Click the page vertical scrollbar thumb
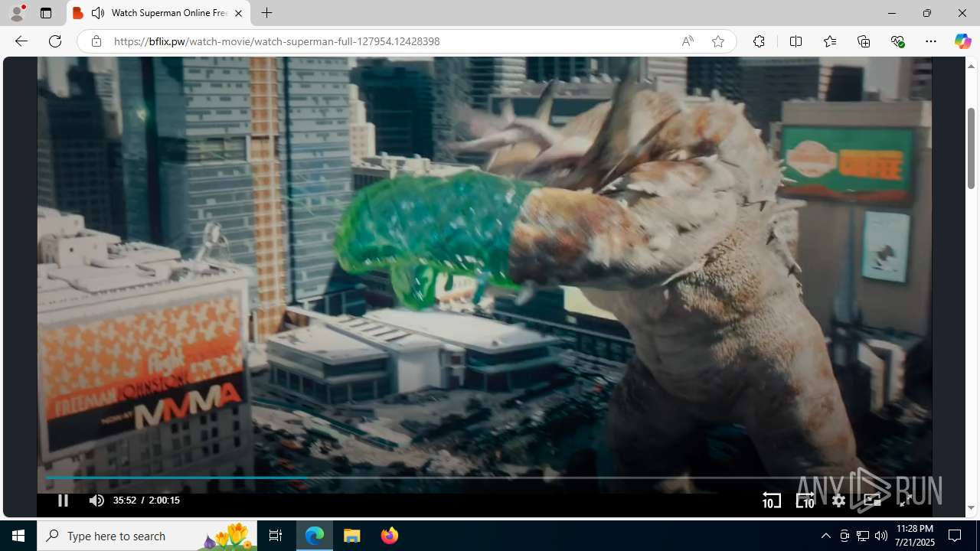This screenshot has height=551, width=980. 971,148
